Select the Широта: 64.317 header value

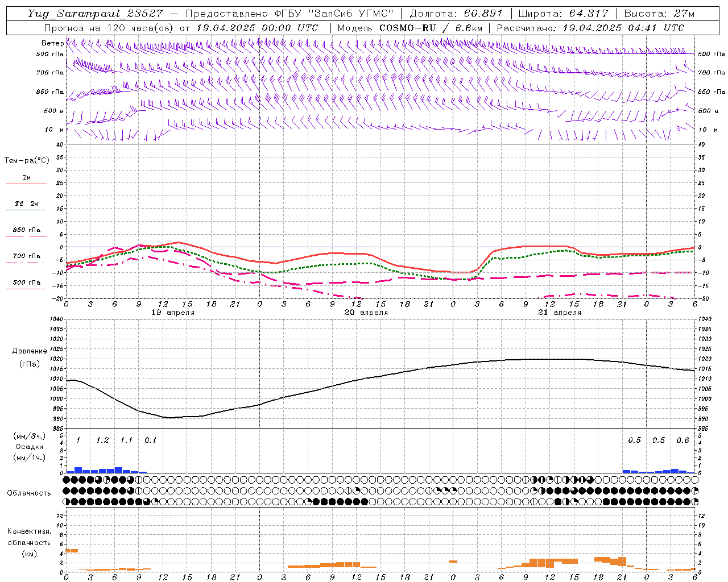click(x=564, y=14)
